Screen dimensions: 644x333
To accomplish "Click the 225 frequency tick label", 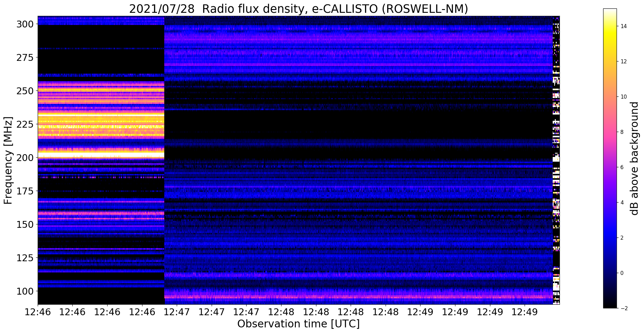I will pos(25,124).
